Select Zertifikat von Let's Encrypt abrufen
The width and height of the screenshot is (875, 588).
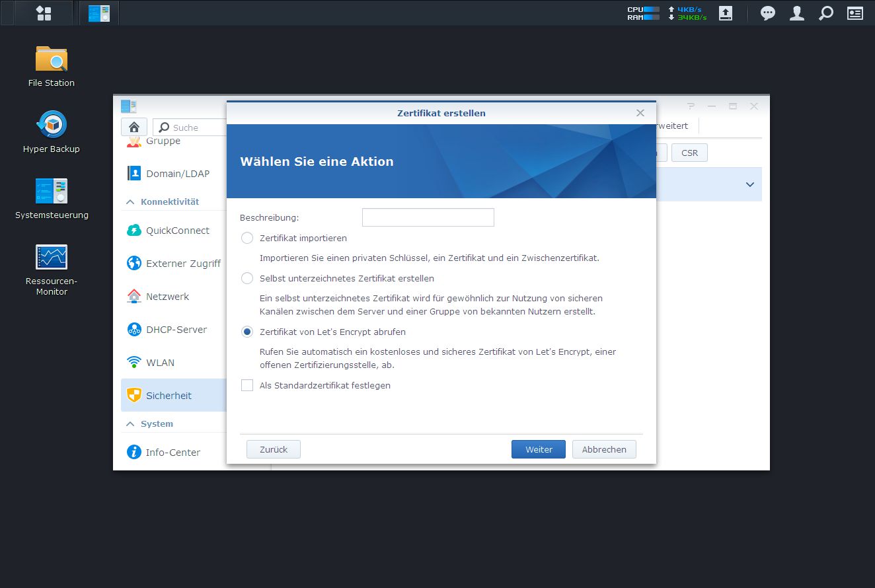point(247,332)
